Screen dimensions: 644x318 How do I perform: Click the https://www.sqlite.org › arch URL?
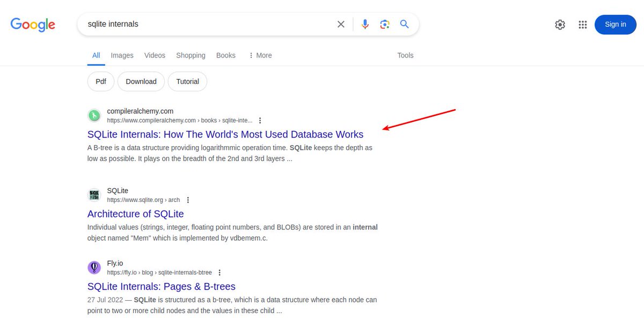[x=143, y=200]
